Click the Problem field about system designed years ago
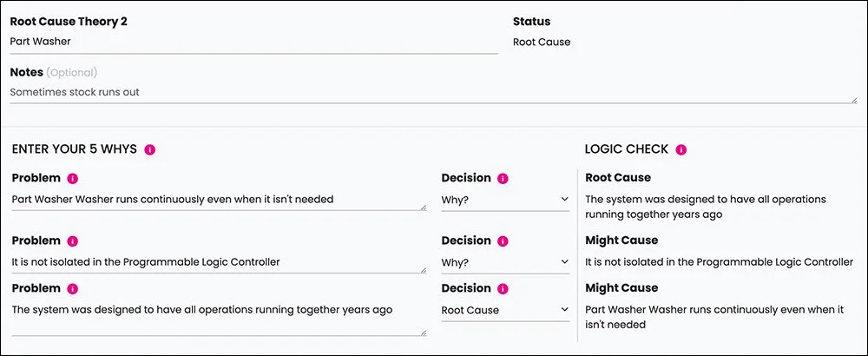This screenshot has width=868, height=356. [217, 310]
